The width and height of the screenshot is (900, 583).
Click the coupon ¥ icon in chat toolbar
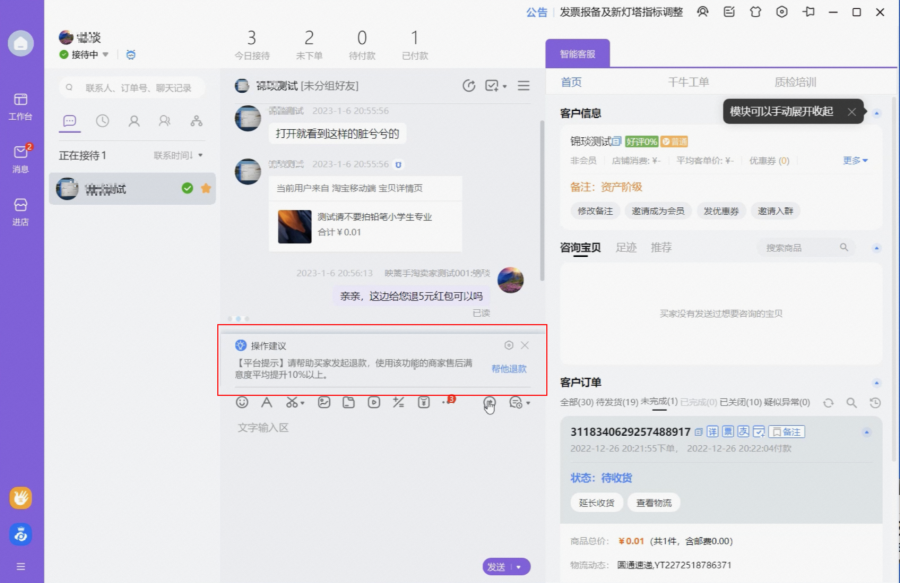[424, 402]
